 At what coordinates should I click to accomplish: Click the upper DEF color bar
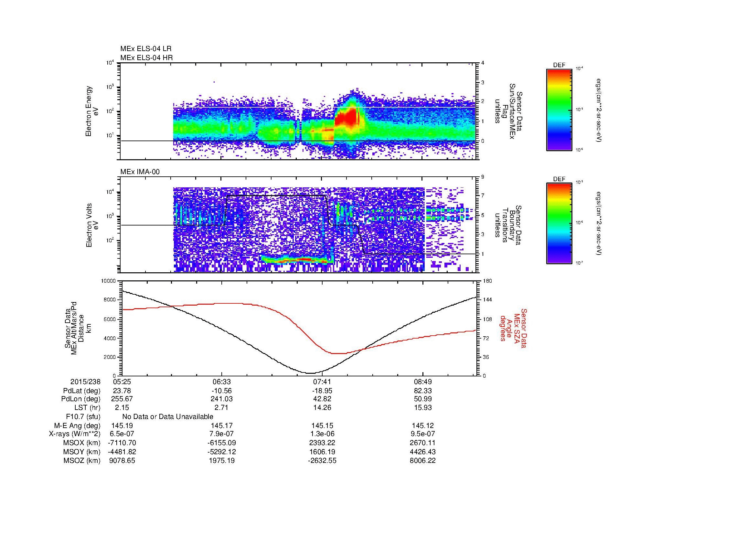559,110
